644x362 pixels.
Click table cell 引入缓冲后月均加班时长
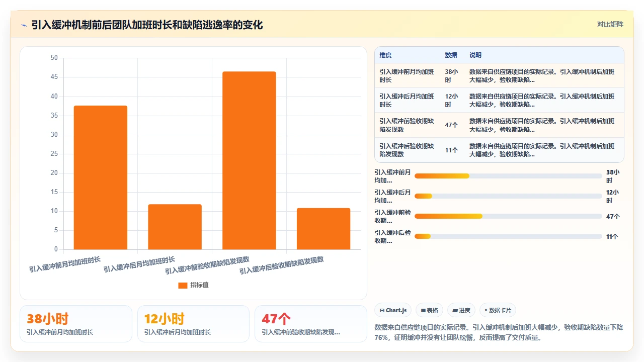point(407,100)
